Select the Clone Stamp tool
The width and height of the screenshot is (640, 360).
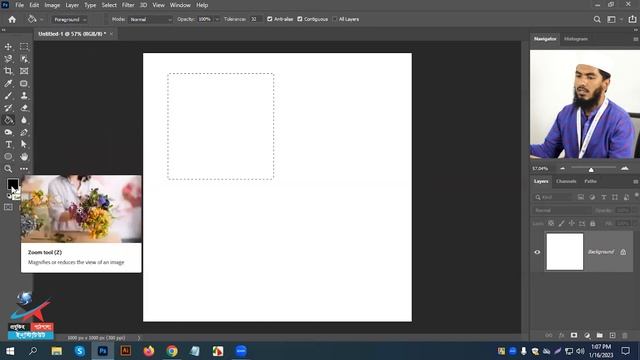point(24,96)
